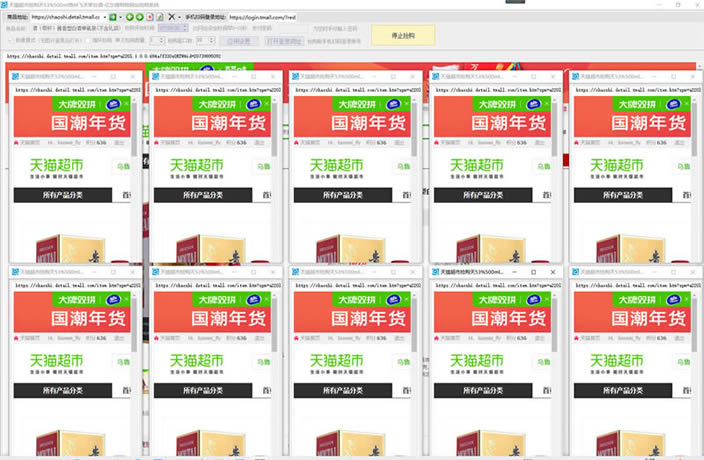
Task: Click the second numeric spinner in options row
Action: 205,40
